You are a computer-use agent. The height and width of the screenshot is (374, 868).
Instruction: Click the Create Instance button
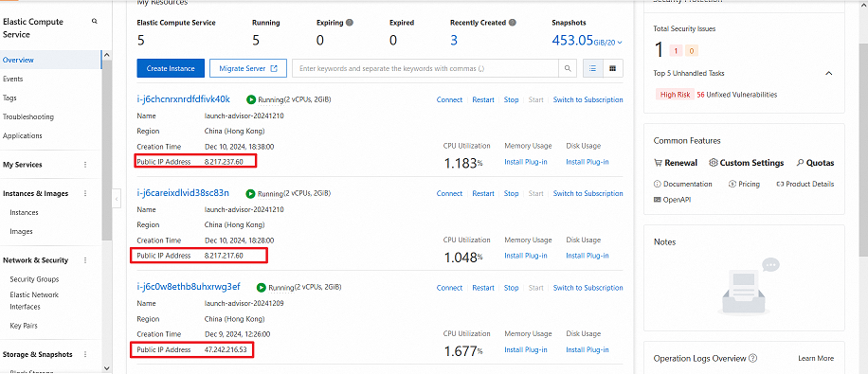[x=171, y=68]
